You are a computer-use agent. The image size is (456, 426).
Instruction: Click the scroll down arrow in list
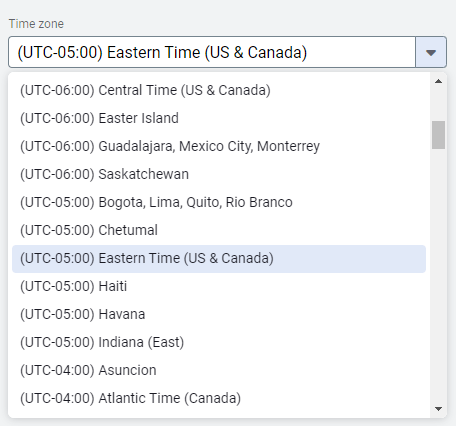coord(438,409)
